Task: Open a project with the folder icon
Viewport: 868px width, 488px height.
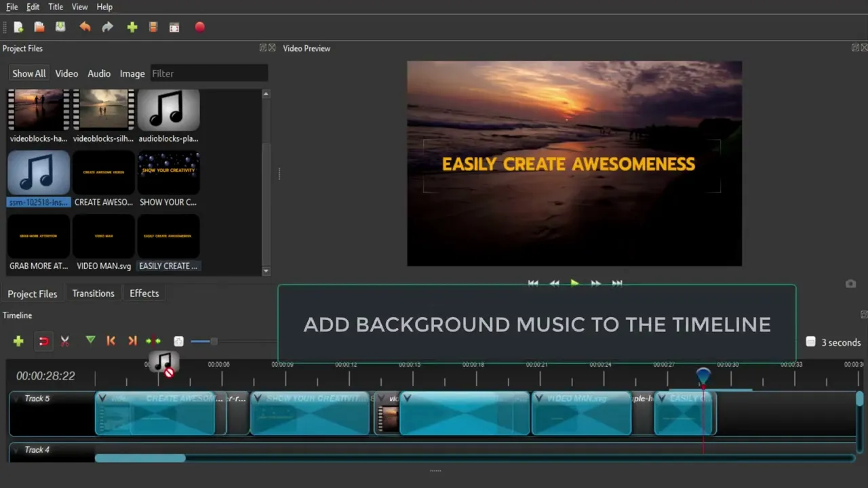Action: (39, 27)
